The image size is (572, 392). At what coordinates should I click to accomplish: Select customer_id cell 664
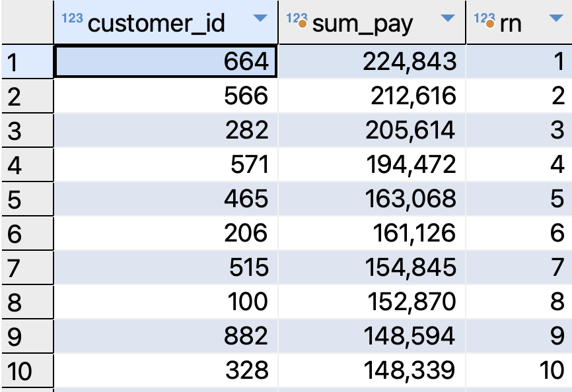[x=166, y=61]
